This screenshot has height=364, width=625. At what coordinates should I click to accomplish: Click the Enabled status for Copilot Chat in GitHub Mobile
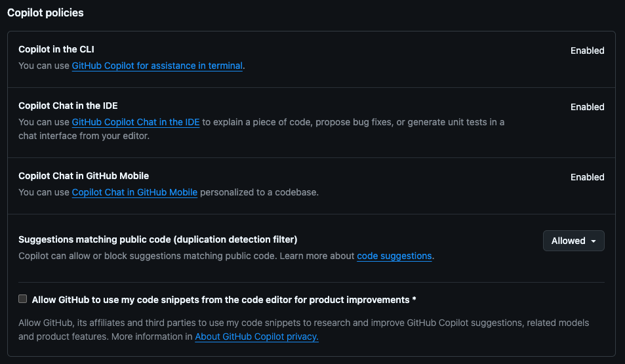pyautogui.click(x=587, y=178)
